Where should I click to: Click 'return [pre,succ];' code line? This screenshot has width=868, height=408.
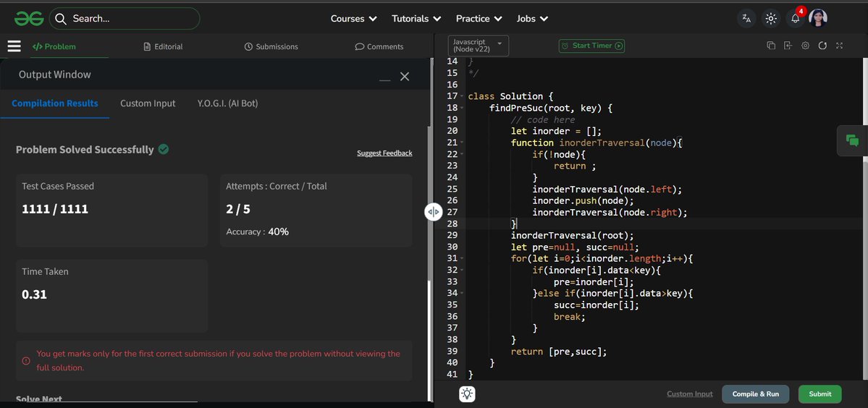coord(559,352)
